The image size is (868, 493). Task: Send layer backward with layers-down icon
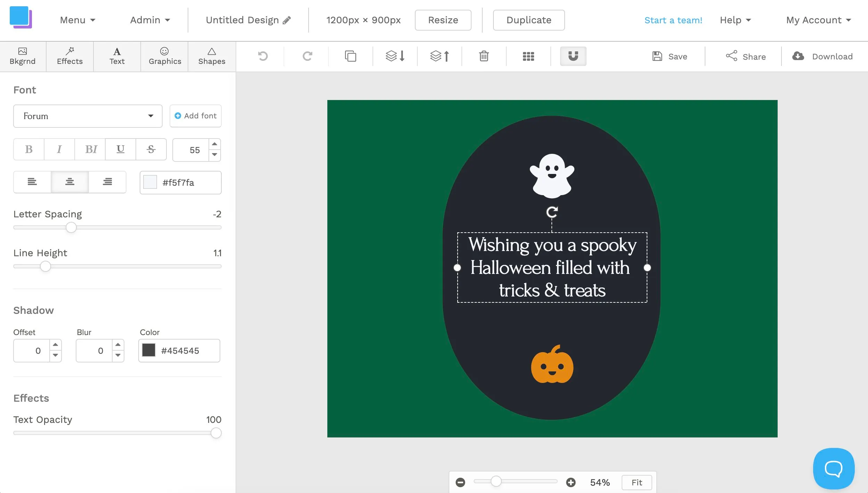coord(395,56)
